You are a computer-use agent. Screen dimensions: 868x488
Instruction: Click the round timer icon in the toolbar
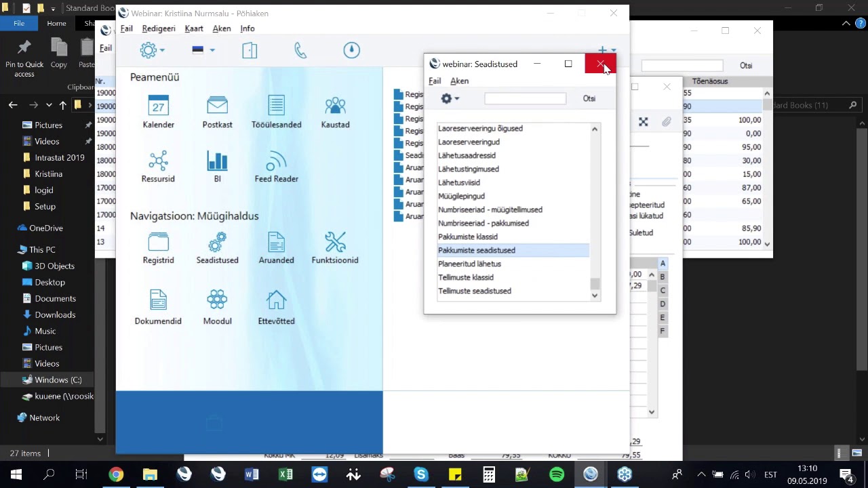coord(351,50)
